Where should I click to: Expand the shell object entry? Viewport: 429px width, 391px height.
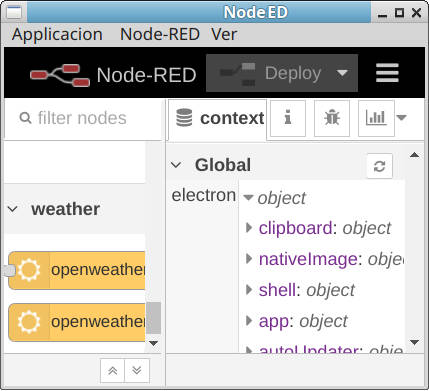pyautogui.click(x=249, y=290)
